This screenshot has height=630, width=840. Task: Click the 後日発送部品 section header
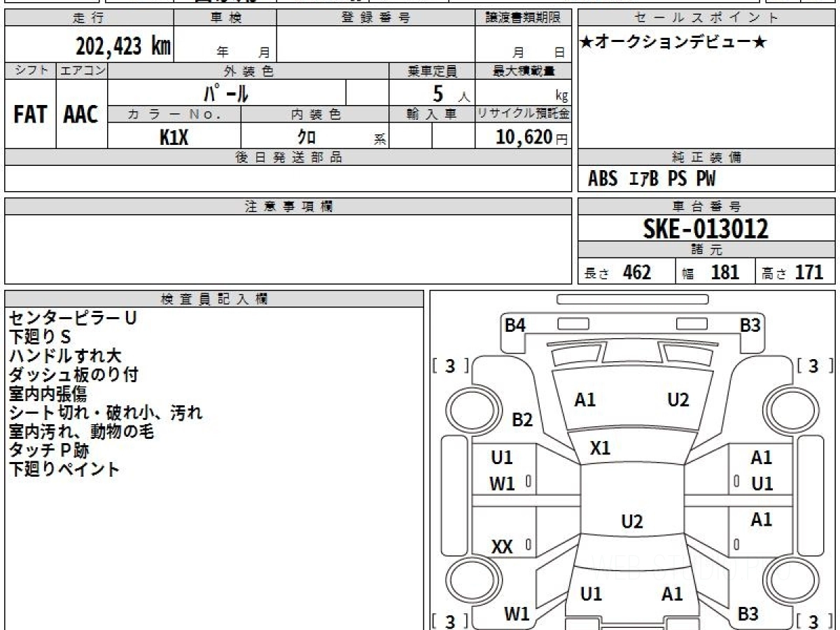(x=288, y=157)
